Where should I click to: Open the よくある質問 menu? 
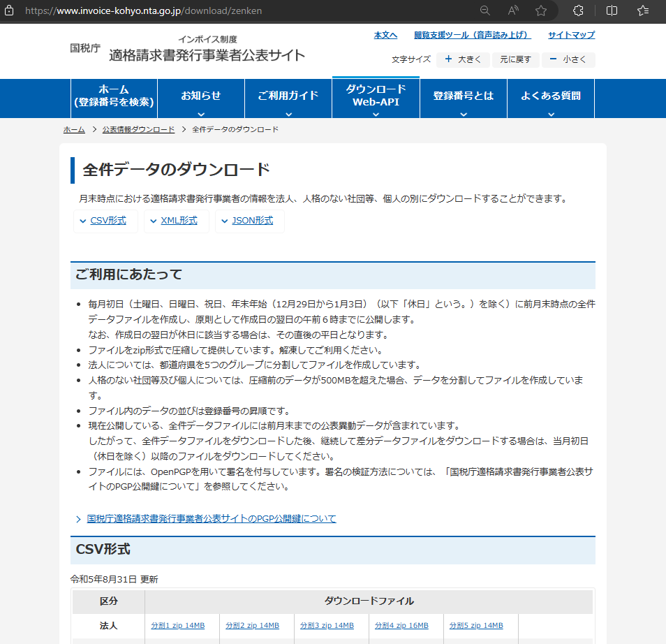550,98
